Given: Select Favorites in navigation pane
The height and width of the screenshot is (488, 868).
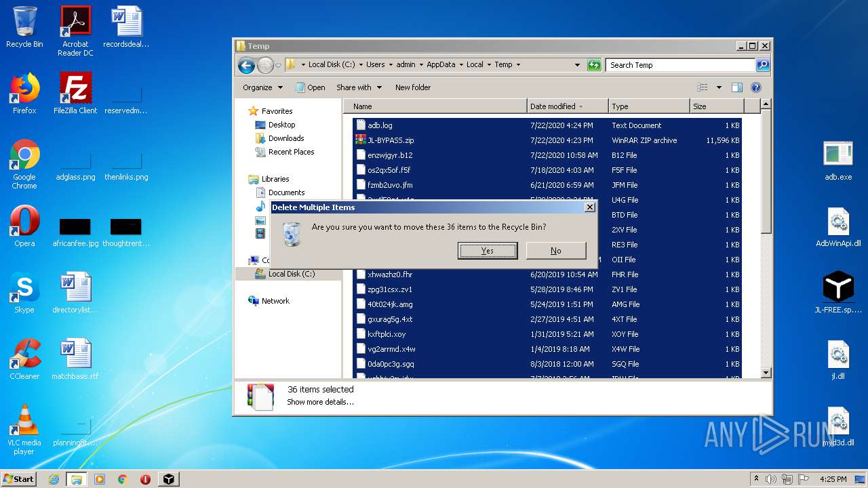Looking at the screenshot, I should pos(271,111).
